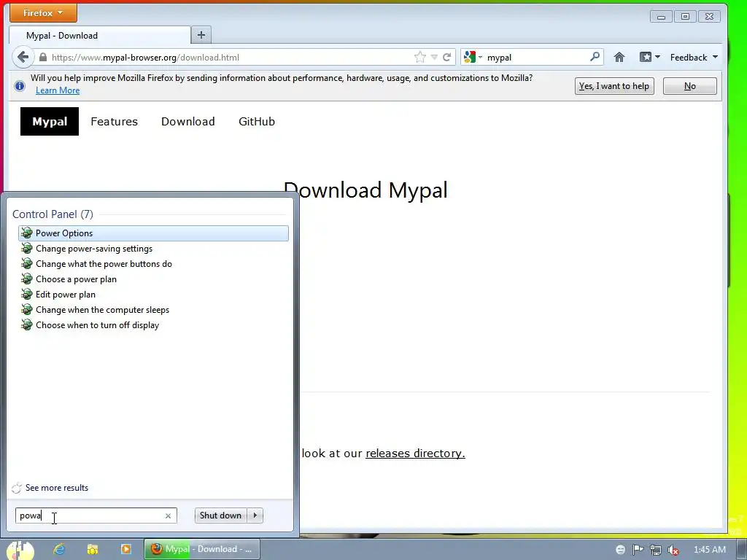Click No on the telemetry prompt
Screen dimensions: 747x560
pos(690,86)
